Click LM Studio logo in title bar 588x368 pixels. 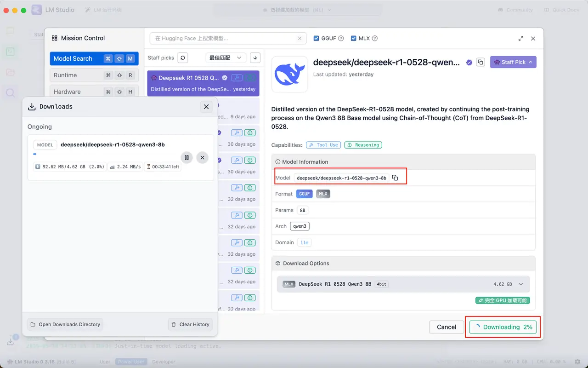37,10
